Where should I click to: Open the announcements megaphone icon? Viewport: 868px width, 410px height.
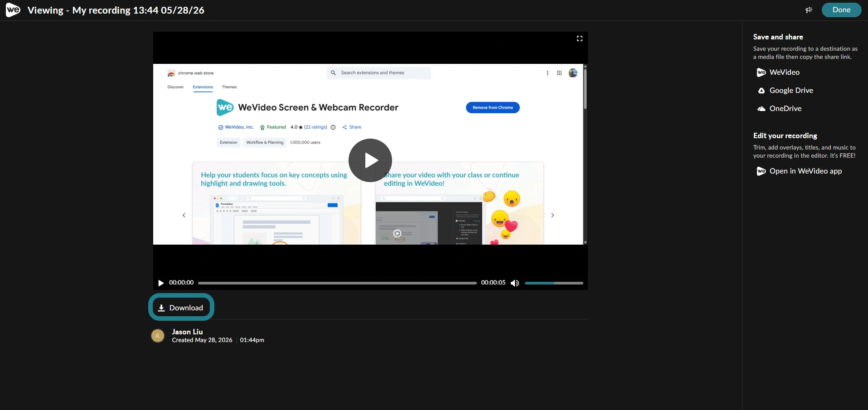coord(809,10)
